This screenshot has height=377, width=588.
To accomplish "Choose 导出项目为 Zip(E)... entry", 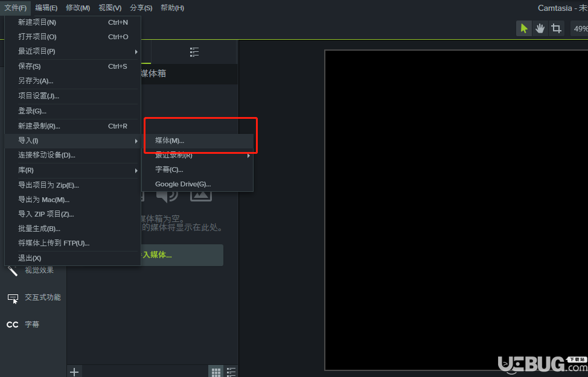I will pyautogui.click(x=73, y=185).
